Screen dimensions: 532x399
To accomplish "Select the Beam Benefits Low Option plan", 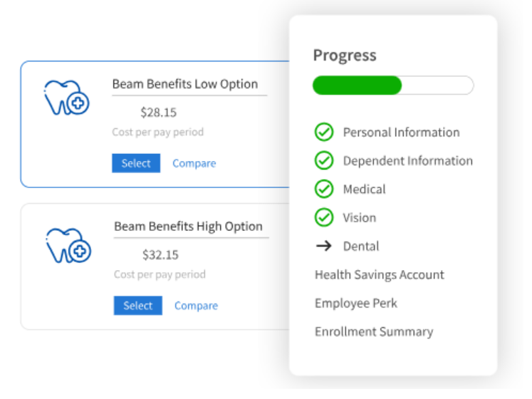I will tap(136, 163).
